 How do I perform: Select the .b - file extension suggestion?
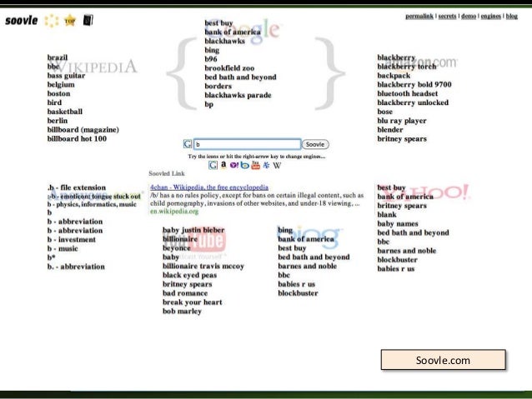point(77,187)
